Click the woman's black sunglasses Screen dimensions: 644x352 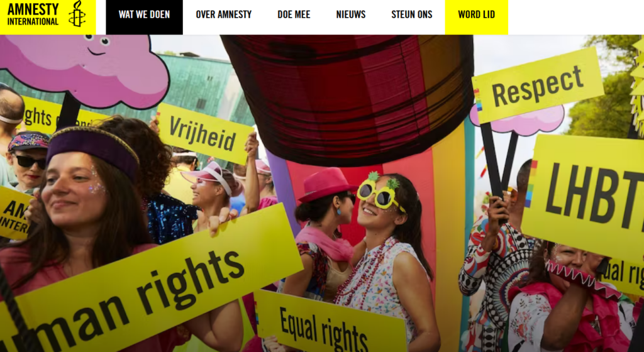pos(31,162)
